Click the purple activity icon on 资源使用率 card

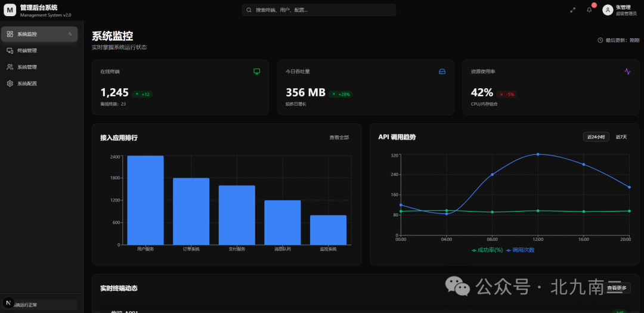(627, 71)
